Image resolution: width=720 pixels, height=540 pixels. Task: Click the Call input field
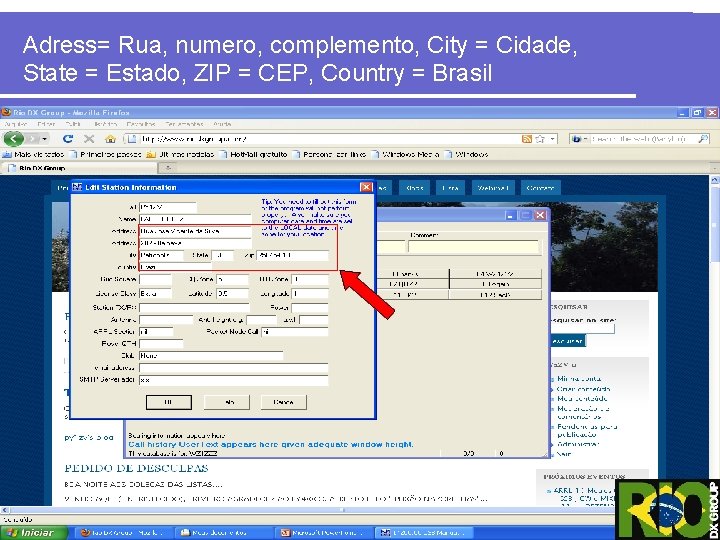click(x=168, y=208)
